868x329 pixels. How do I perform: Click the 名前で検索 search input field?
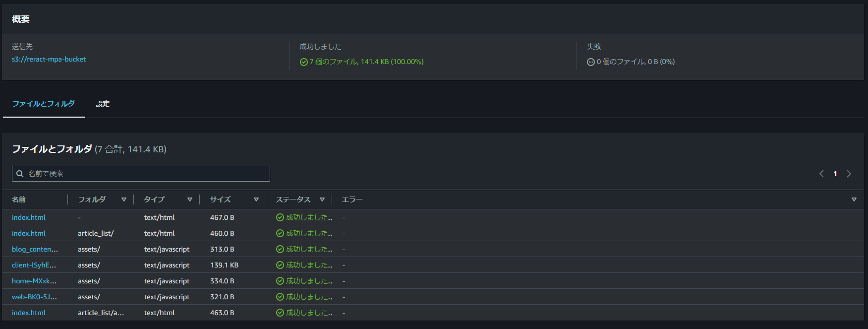pos(141,173)
